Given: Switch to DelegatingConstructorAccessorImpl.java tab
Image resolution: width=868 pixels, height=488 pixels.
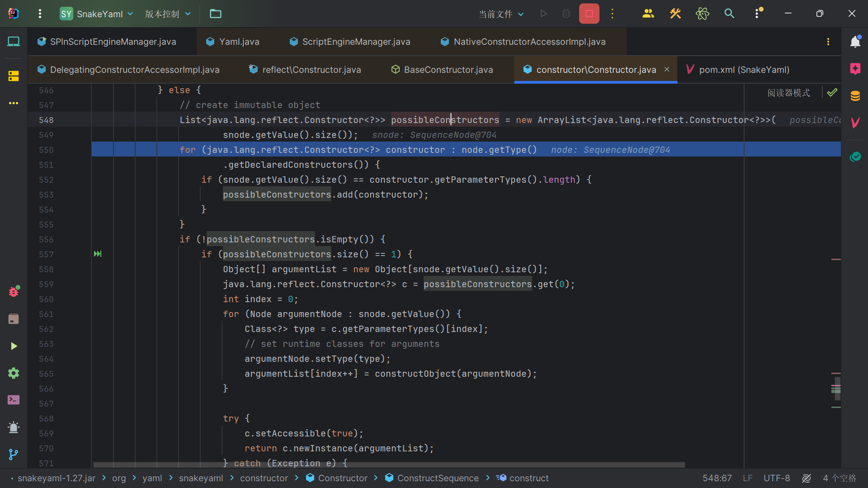Looking at the screenshot, I should pos(128,70).
